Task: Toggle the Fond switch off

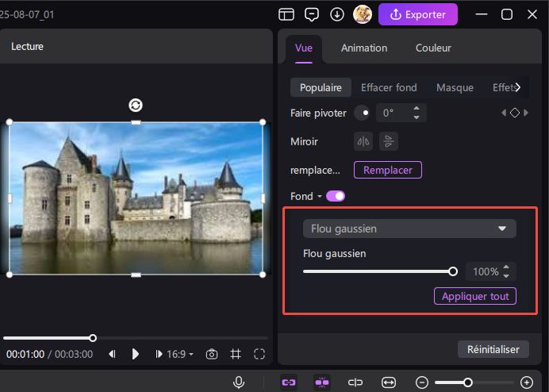Action: pyautogui.click(x=336, y=196)
